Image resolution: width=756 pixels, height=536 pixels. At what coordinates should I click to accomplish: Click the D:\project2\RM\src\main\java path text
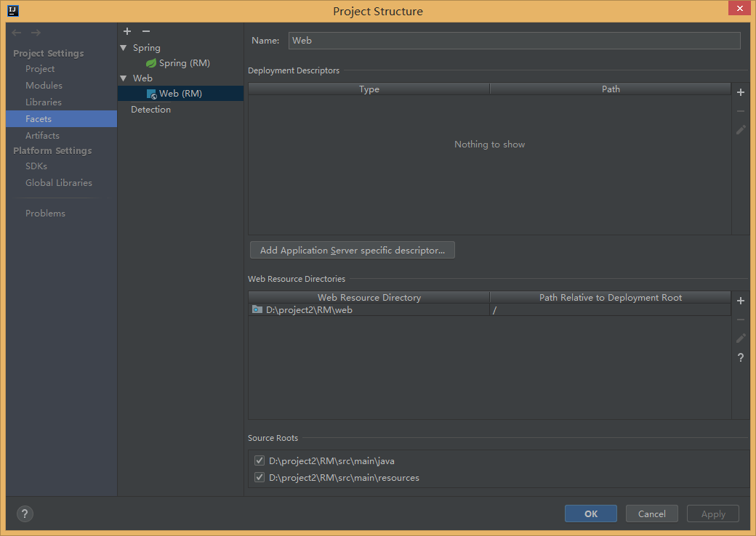pyautogui.click(x=331, y=461)
